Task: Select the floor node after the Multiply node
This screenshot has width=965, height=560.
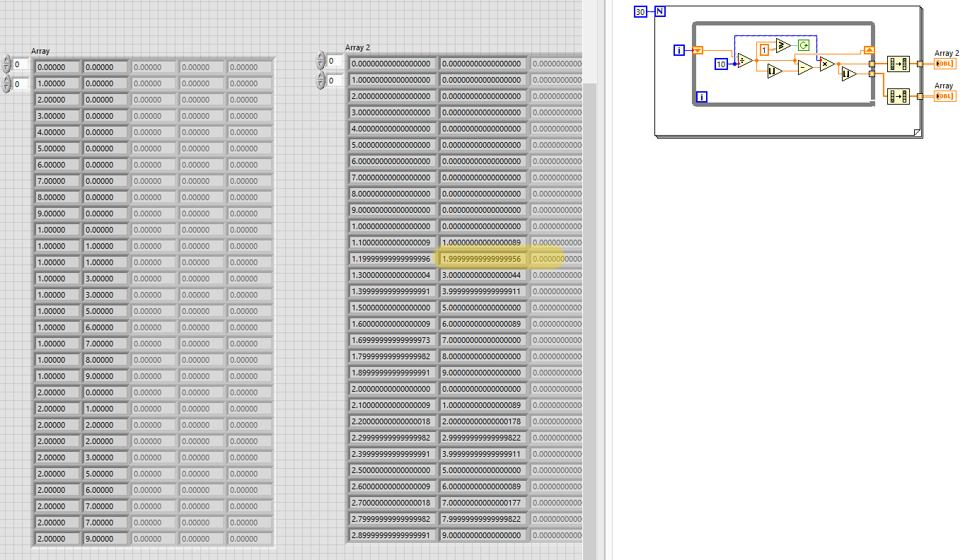Action: [848, 74]
